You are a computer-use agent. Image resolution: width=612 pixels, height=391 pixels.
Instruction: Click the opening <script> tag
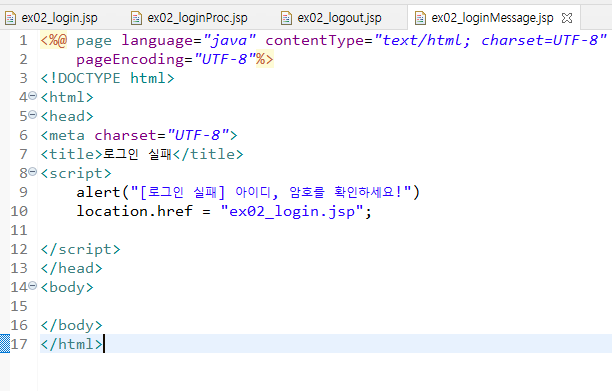coord(76,173)
